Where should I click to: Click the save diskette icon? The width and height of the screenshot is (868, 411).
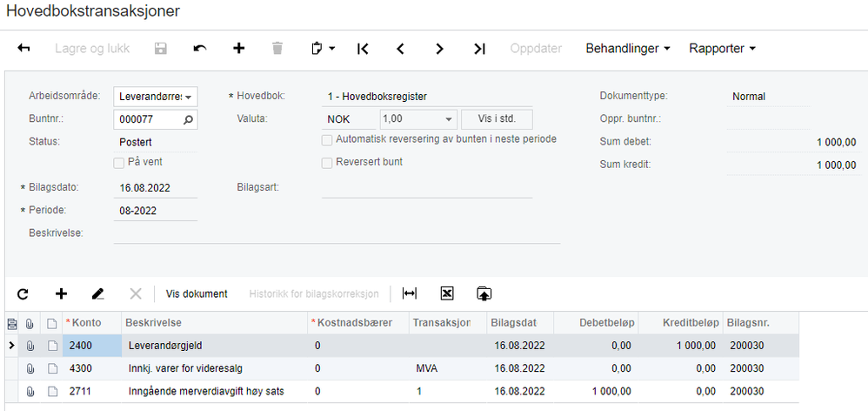[161, 48]
